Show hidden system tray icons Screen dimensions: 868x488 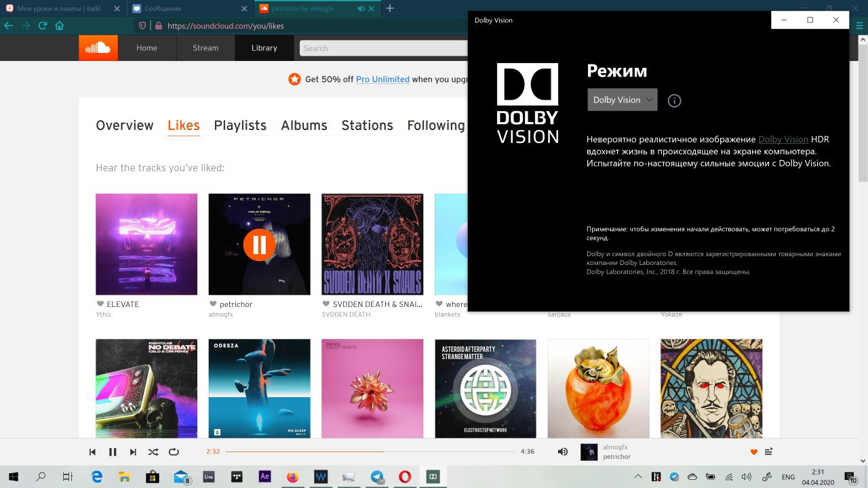[x=639, y=476]
